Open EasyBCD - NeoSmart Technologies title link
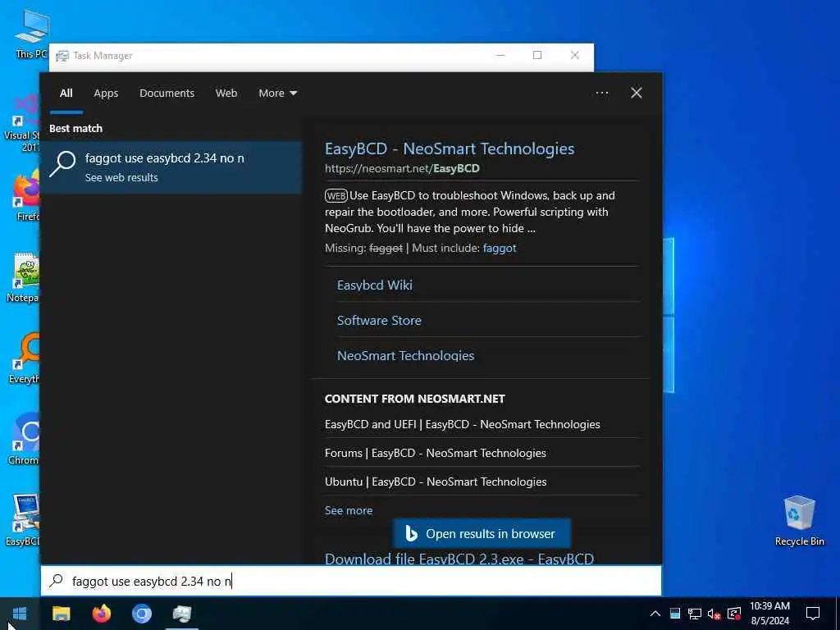 pos(449,148)
